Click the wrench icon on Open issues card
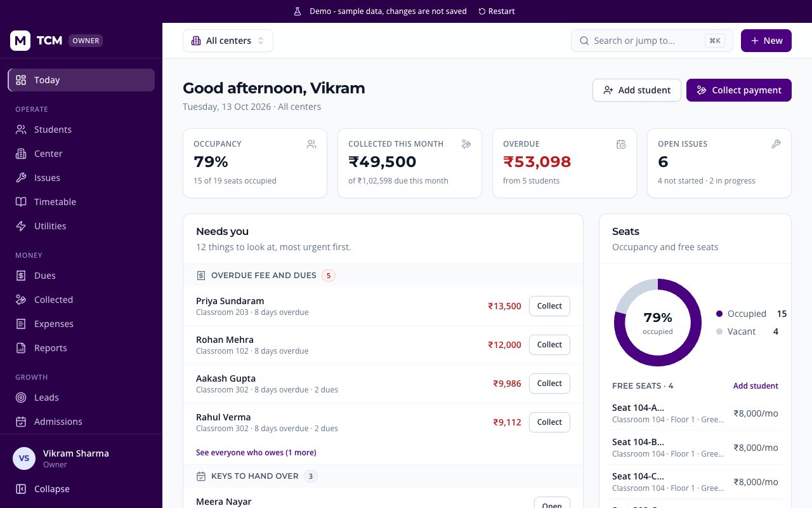The width and height of the screenshot is (812, 508). point(776,144)
